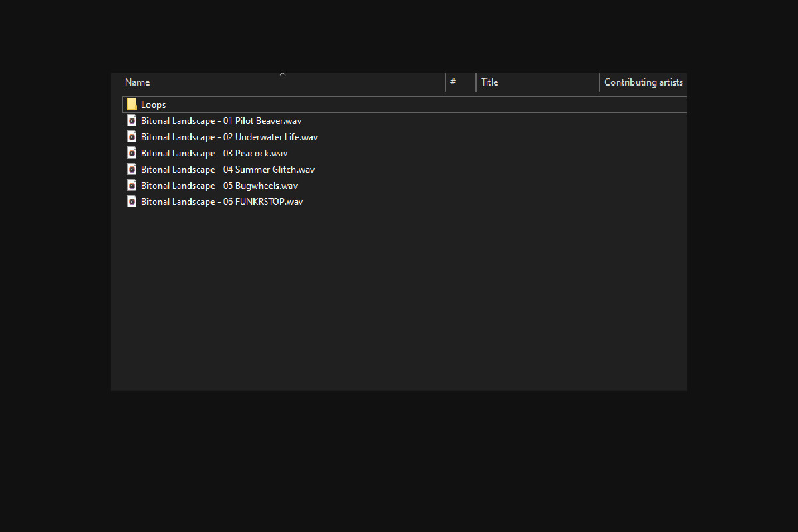
Task: Click text 'Bitonal Landscape - 06 FUNKRSTOP.wav'
Action: point(222,201)
